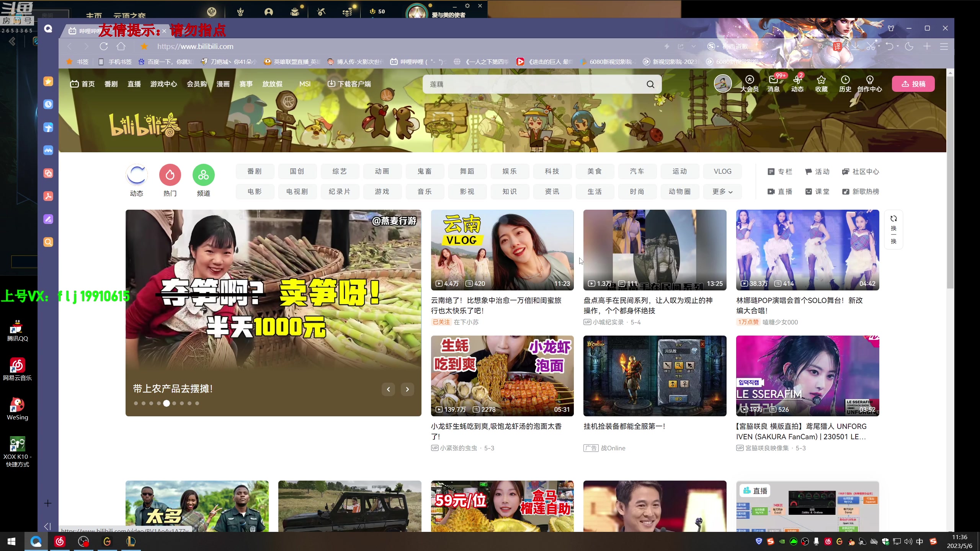980x551 pixels.
Task: Open 收藏 favorites star icon
Action: tap(821, 83)
